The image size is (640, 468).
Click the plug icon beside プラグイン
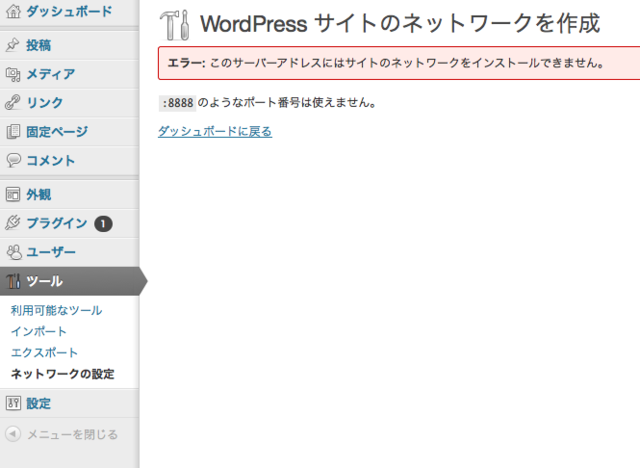click(x=13, y=223)
